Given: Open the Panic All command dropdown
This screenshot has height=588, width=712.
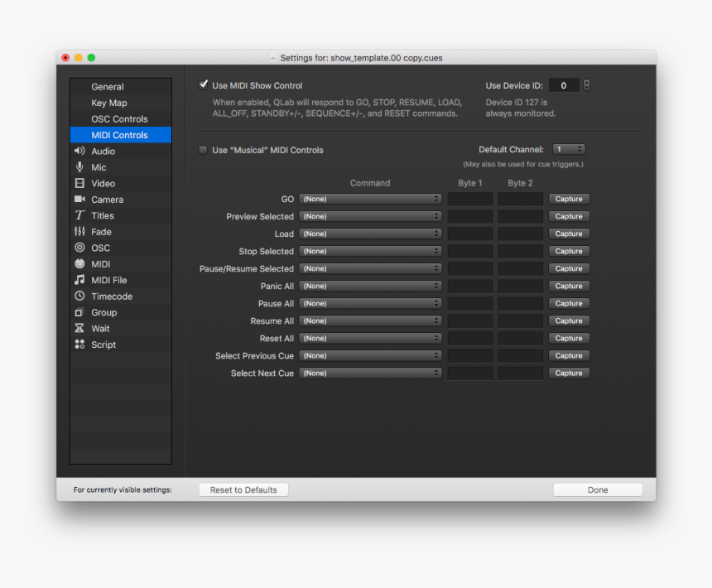Looking at the screenshot, I should coord(370,286).
